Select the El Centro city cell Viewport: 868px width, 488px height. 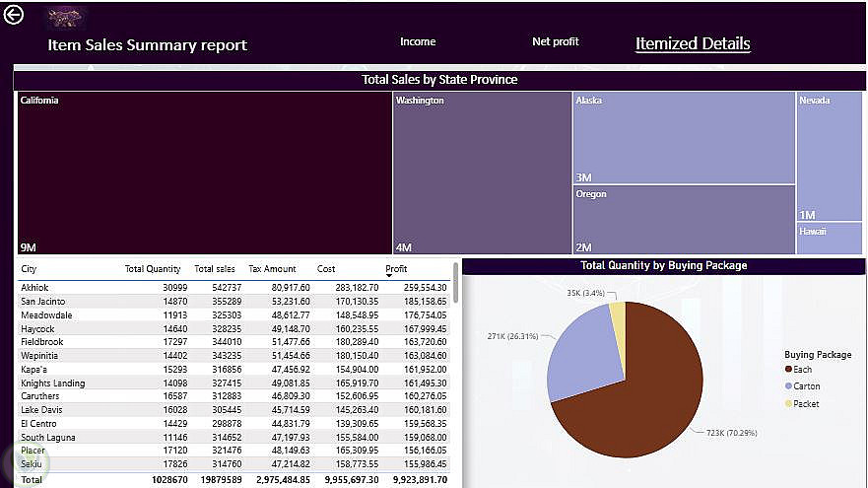tap(38, 423)
